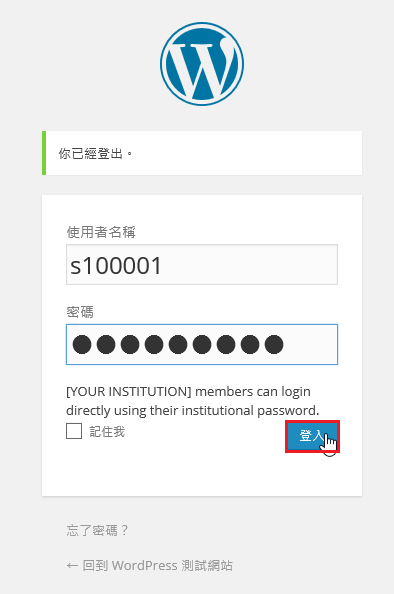394x594 pixels.
Task: Submit the form with the 登入 button
Action: [313, 436]
